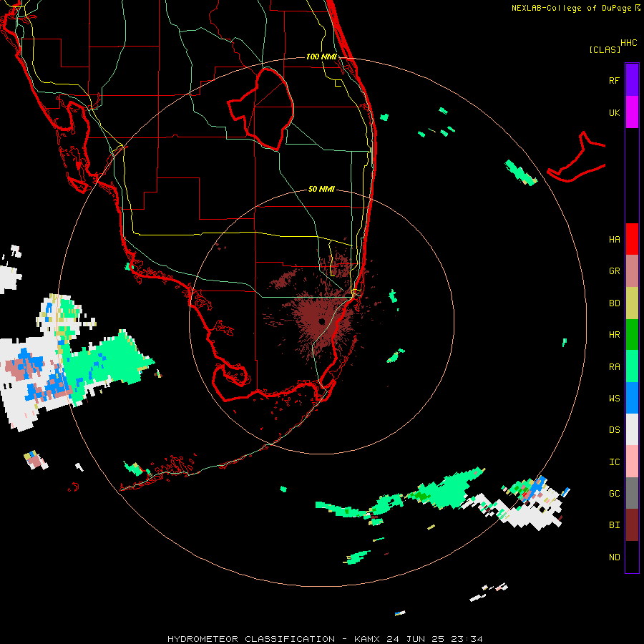Click the DS legend label
This screenshot has width=644, height=644.
614,430
